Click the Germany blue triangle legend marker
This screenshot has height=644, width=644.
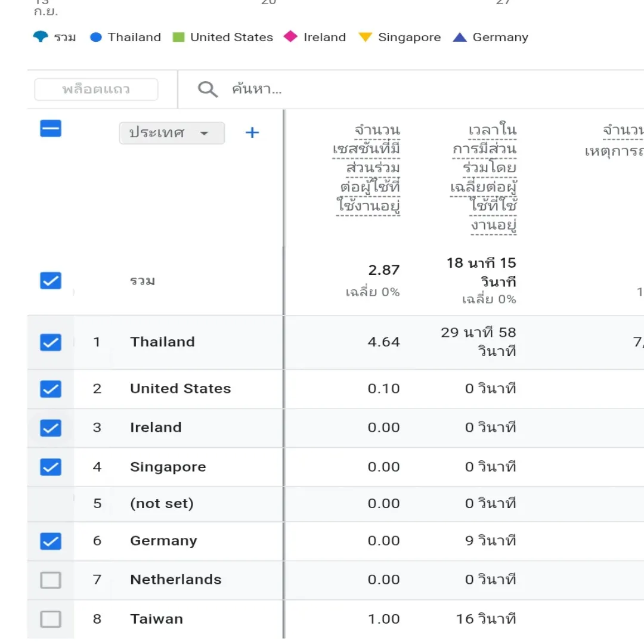(460, 38)
